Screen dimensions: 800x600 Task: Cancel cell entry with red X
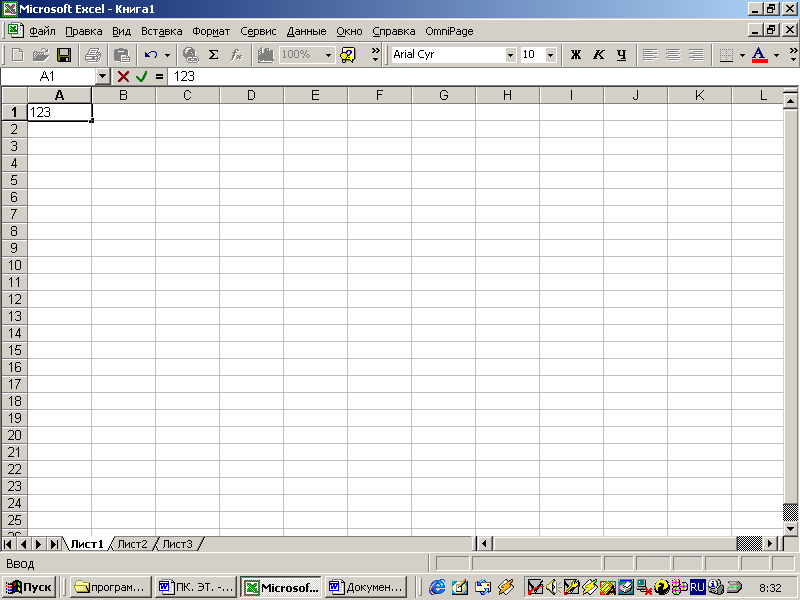[x=123, y=77]
